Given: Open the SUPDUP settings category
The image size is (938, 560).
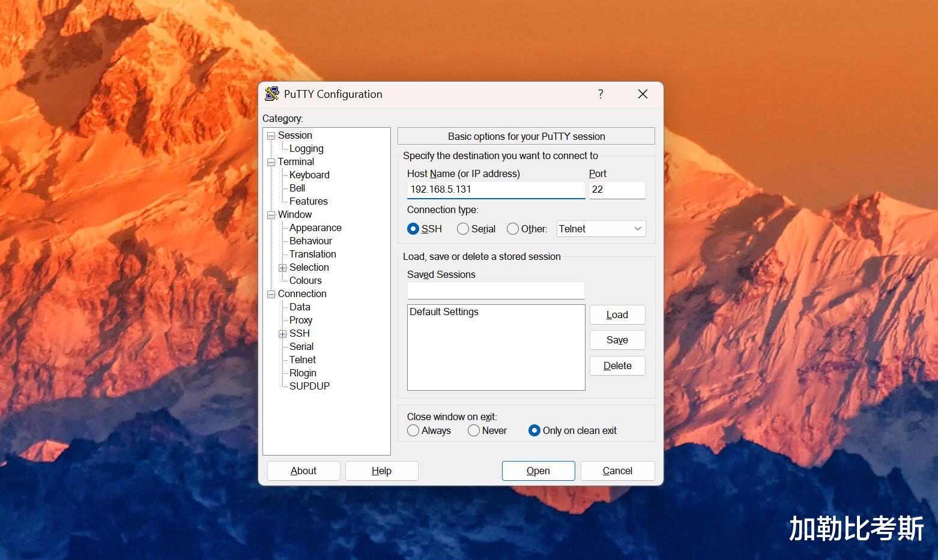Looking at the screenshot, I should pos(309,387).
